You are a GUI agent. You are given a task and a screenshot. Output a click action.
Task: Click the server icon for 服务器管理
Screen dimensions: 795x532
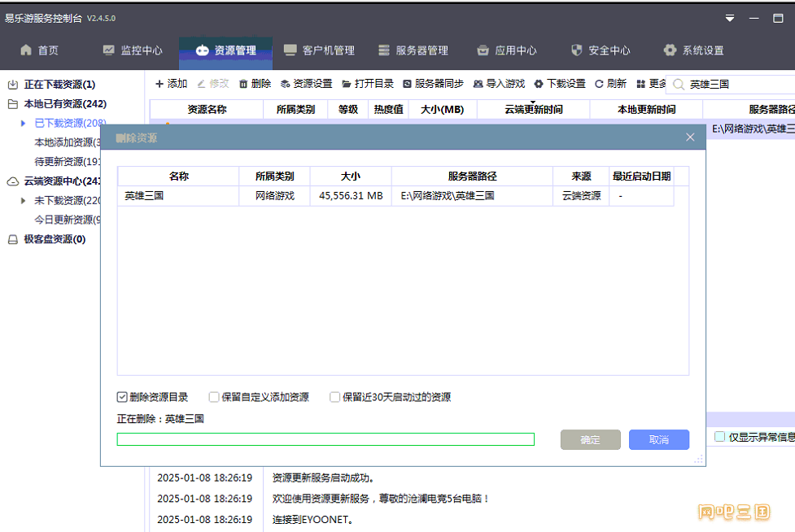click(x=384, y=50)
